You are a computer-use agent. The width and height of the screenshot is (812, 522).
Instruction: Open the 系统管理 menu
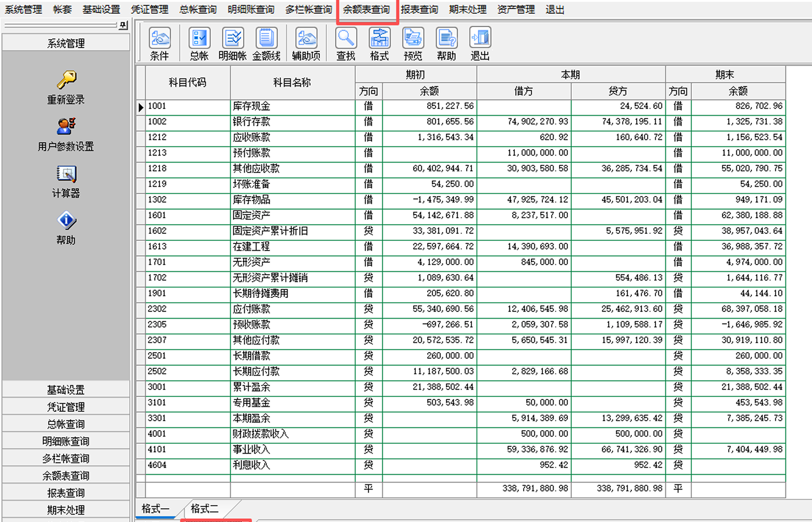(x=24, y=9)
